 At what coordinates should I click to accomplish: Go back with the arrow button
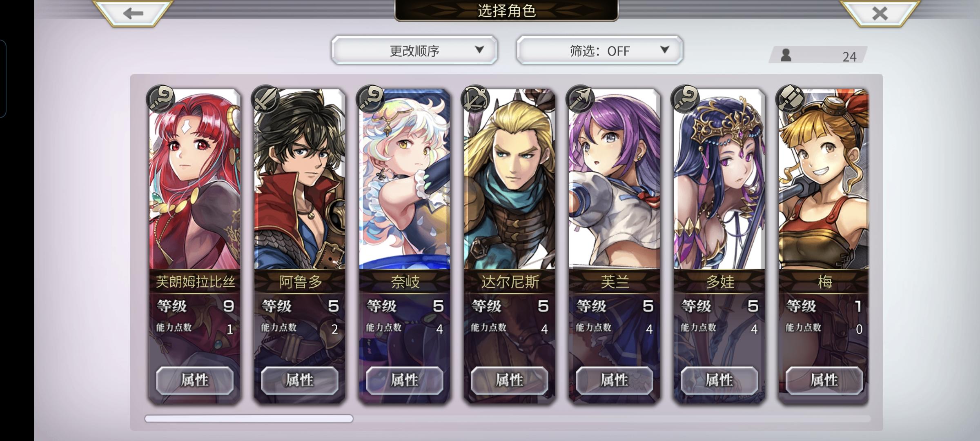click(133, 13)
